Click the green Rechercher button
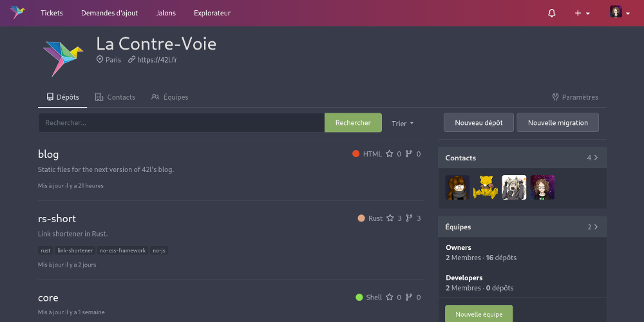 tap(353, 123)
